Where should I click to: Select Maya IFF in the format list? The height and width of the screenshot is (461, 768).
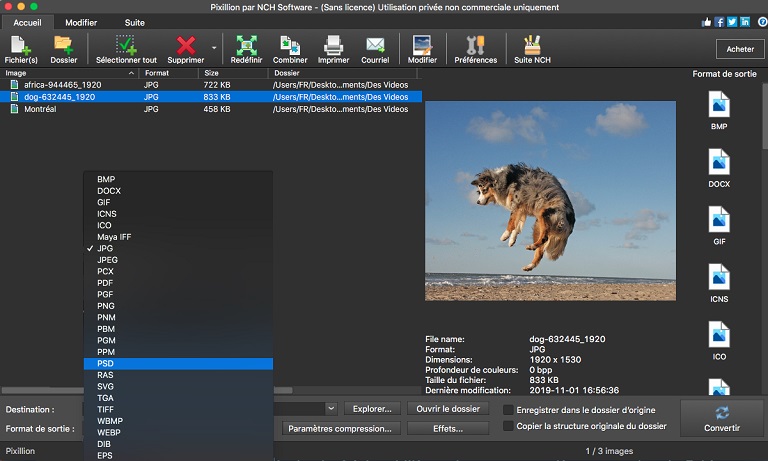point(178,237)
